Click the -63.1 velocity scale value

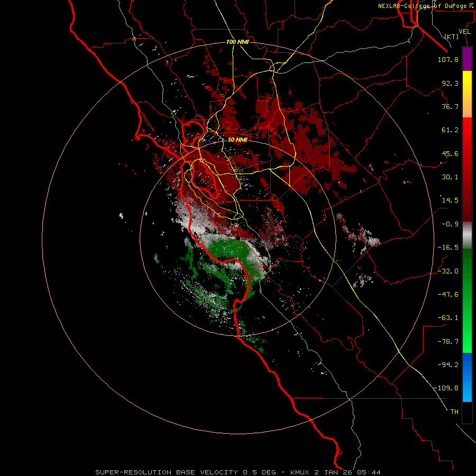448,318
